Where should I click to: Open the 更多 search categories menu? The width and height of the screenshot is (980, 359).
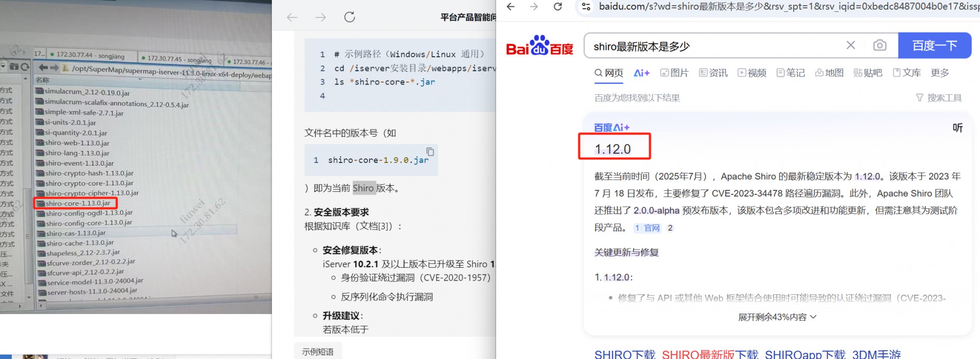[x=940, y=73]
